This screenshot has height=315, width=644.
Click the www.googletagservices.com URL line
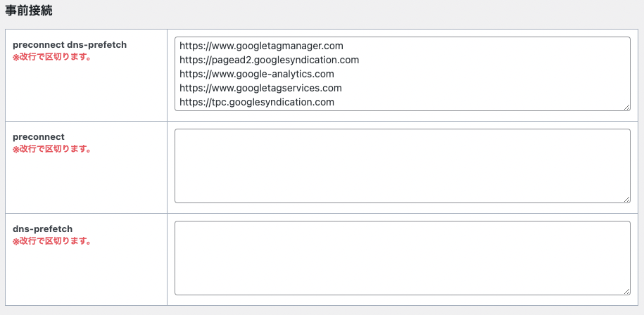260,88
